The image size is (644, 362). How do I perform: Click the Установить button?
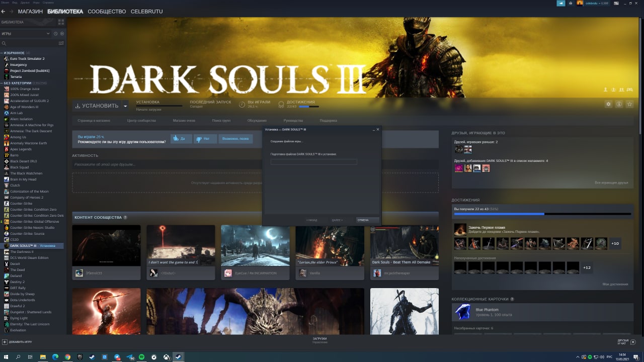(97, 106)
